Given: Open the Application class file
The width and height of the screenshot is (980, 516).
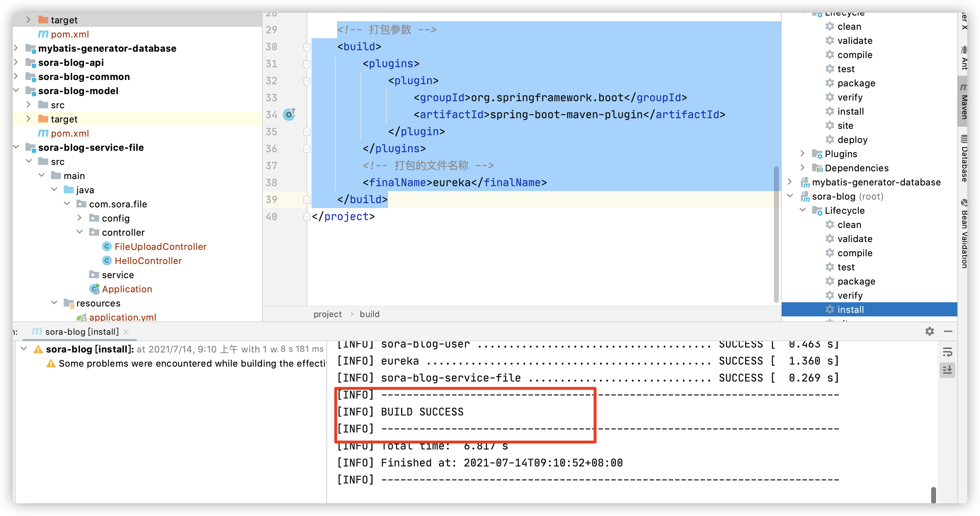Looking at the screenshot, I should click(127, 289).
